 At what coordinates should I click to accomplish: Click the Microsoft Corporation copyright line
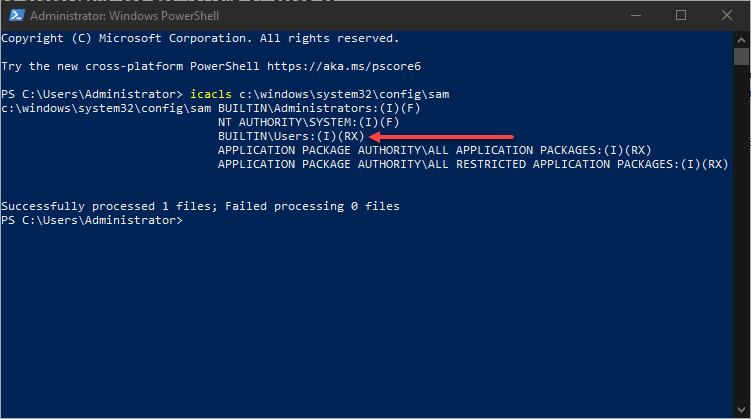[200, 38]
